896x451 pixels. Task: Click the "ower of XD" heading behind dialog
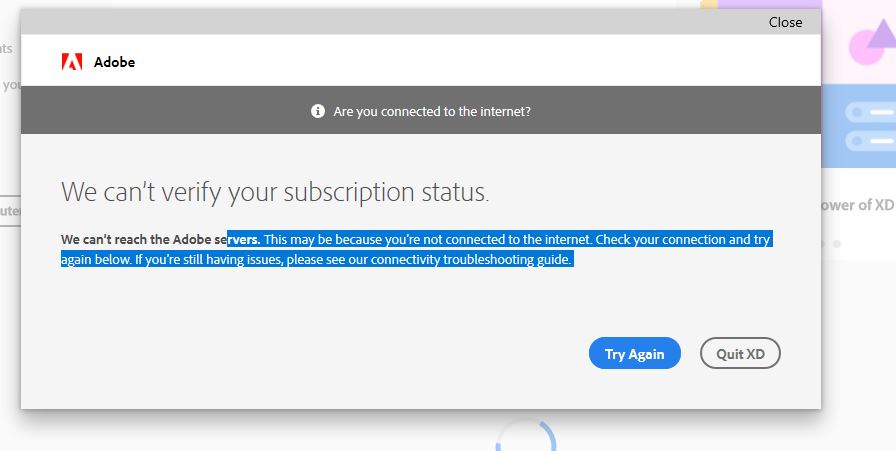(857, 205)
